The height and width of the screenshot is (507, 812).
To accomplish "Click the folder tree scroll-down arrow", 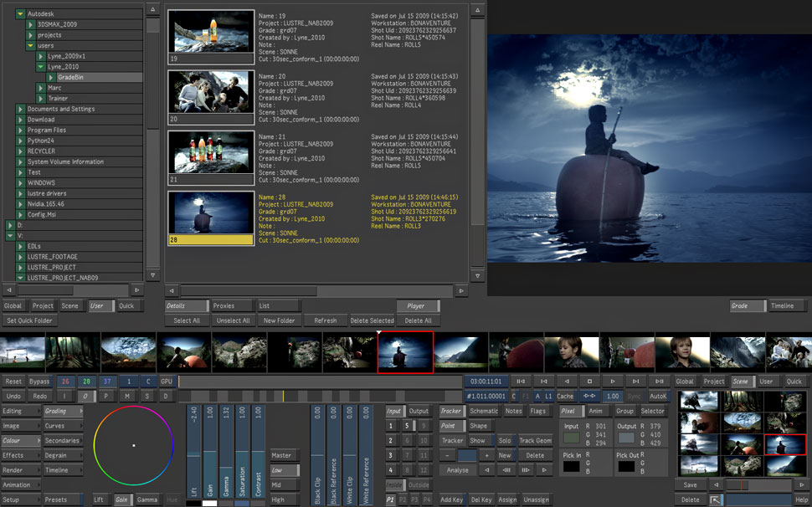I will [152, 276].
